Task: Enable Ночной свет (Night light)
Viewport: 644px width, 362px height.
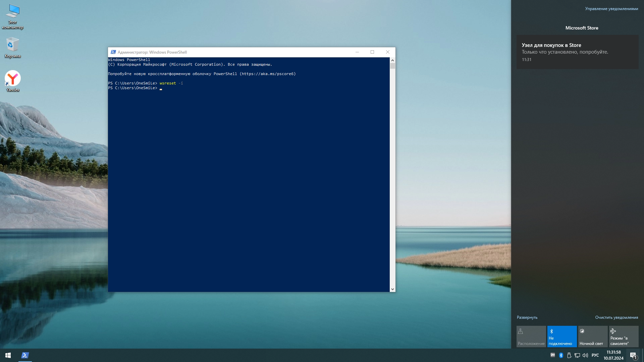Action: pyautogui.click(x=592, y=336)
